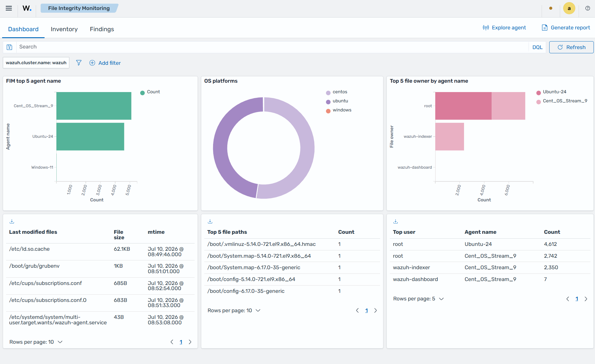Open the user avatar menu

[x=569, y=8]
